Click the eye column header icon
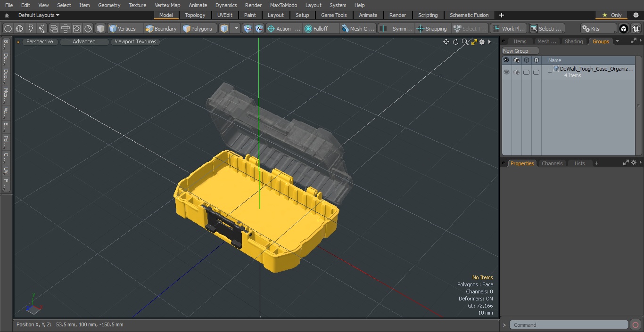Screen dimensions: 644x332 click(x=506, y=60)
